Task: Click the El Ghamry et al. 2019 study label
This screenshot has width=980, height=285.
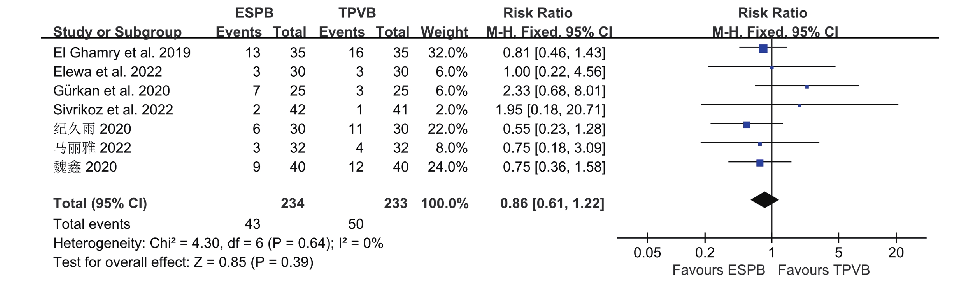Action: click(x=122, y=53)
